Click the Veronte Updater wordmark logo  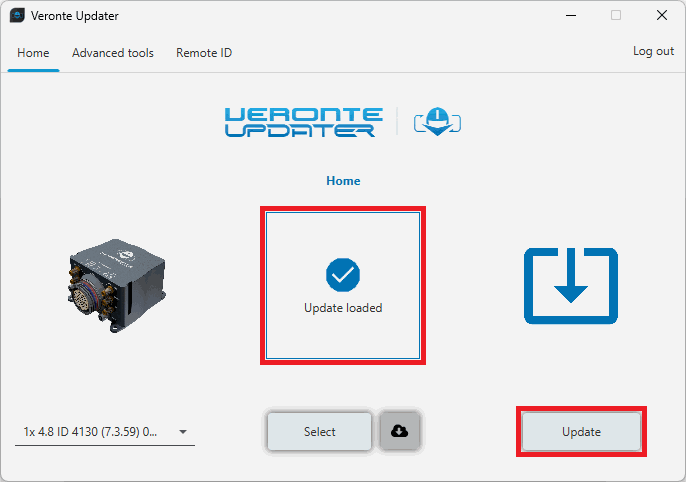(x=301, y=122)
